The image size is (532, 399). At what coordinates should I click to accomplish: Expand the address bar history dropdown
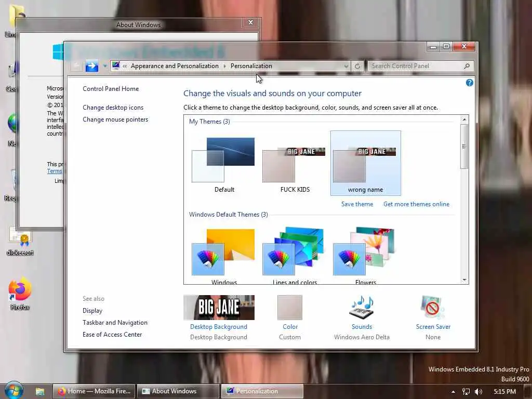345,66
